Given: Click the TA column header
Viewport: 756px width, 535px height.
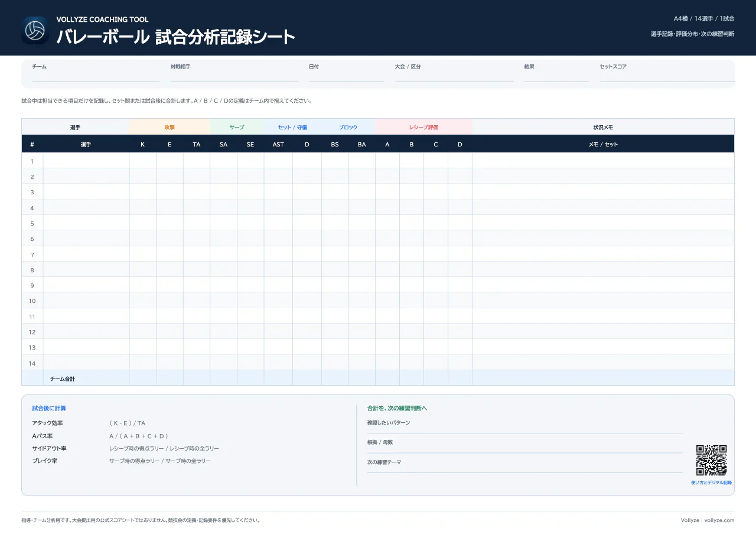Looking at the screenshot, I should pyautogui.click(x=197, y=144).
